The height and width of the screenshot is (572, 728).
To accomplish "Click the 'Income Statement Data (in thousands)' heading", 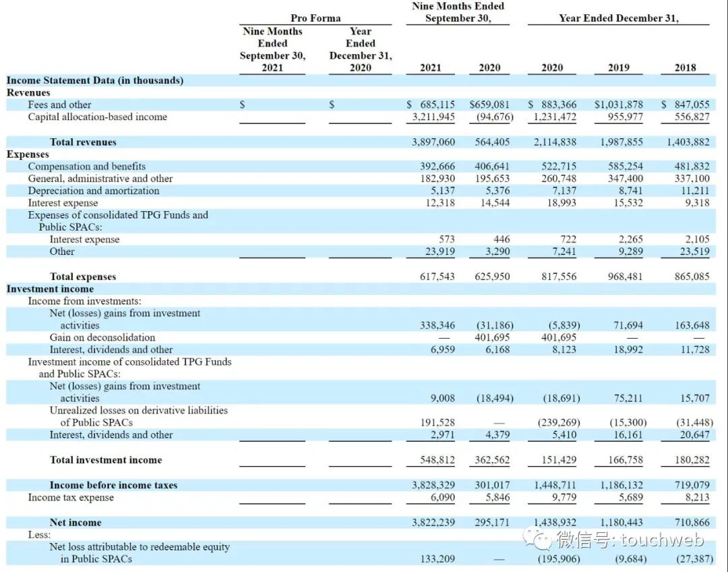I will [95, 80].
